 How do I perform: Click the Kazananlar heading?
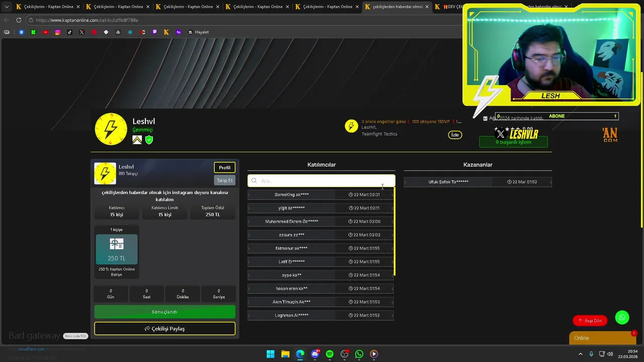477,165
